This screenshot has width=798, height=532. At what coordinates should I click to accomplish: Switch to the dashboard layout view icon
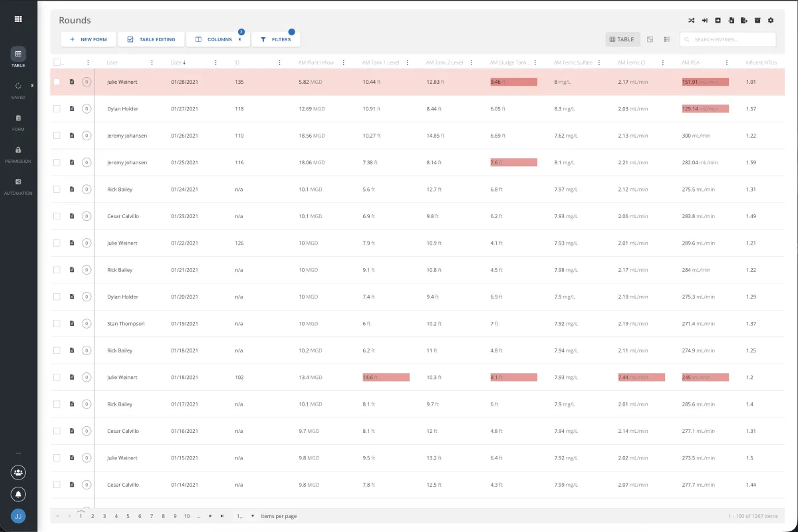[650, 39]
